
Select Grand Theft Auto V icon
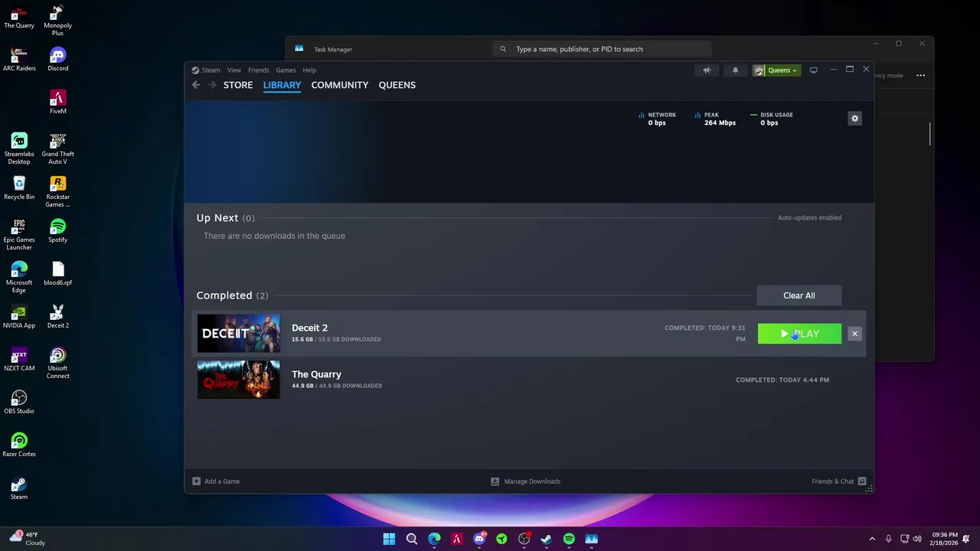coord(57,148)
